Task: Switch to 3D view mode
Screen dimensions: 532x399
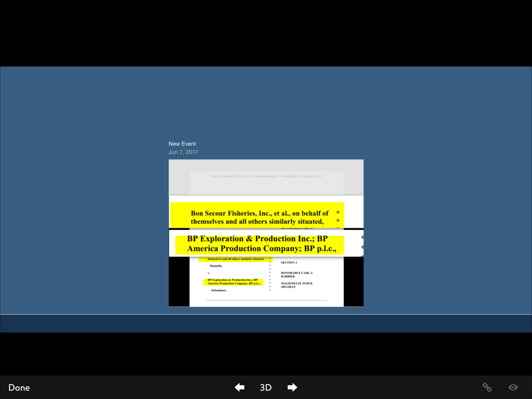Action: (266, 388)
